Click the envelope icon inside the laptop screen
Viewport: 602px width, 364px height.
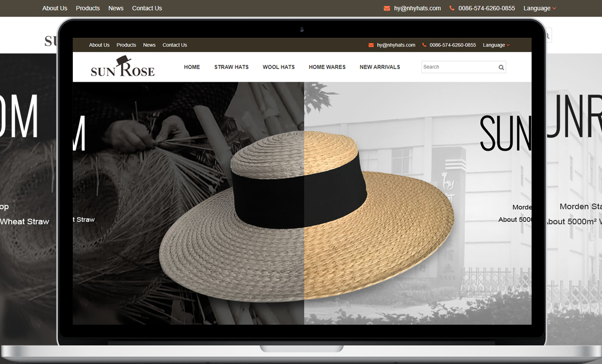[x=371, y=45]
